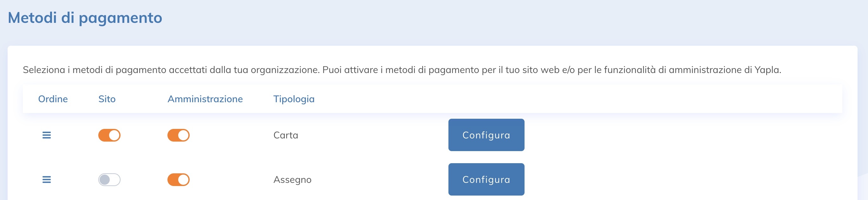Click the Ordine column header
868x200 pixels.
(53, 99)
